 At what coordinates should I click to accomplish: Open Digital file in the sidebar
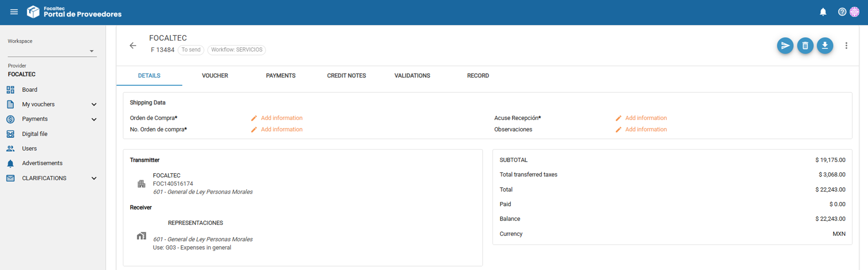35,134
